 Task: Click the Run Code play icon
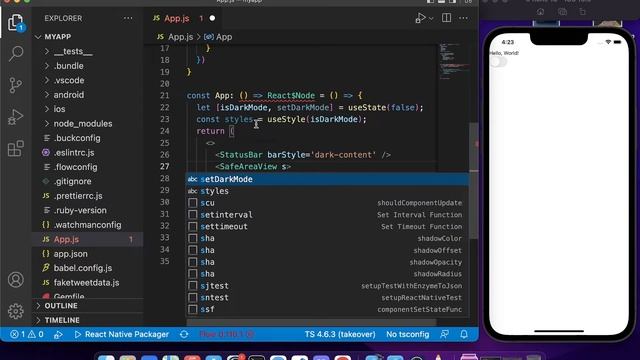click(x=420, y=18)
